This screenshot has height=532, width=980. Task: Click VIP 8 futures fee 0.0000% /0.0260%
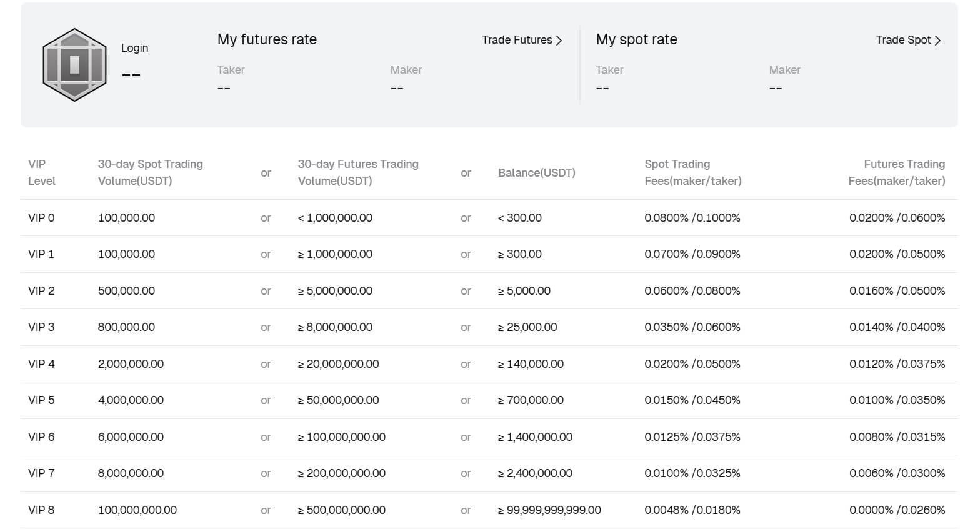[x=897, y=510]
